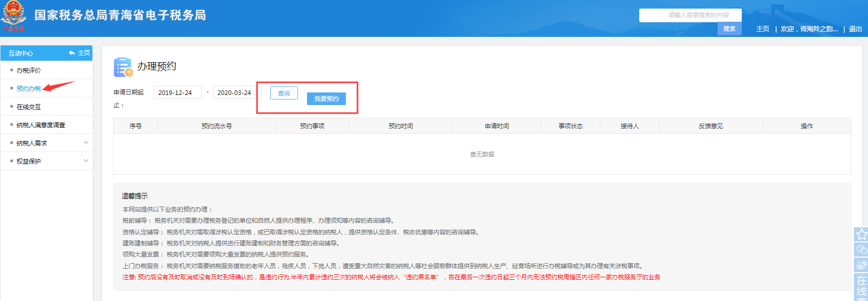Click the 操作 column header
868x301 pixels.
point(807,126)
